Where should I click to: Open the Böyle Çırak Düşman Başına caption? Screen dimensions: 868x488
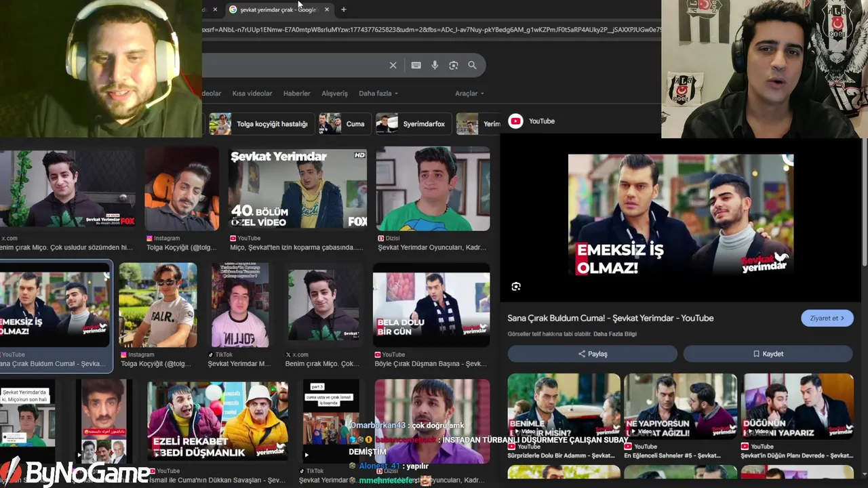point(431,364)
